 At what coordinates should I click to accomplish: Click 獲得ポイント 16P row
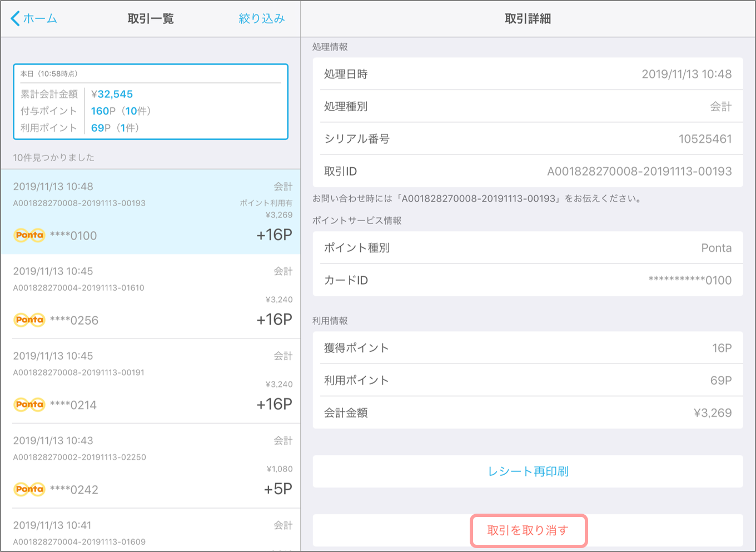tap(528, 348)
